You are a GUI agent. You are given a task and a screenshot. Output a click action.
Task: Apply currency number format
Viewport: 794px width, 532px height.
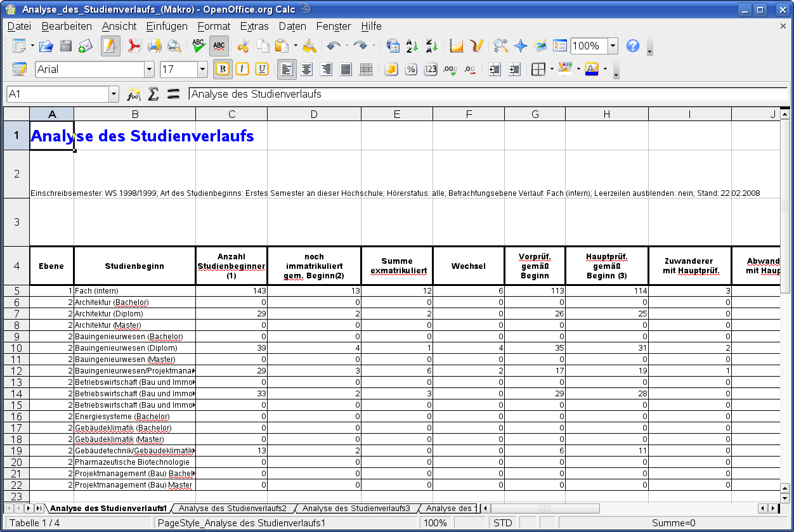pyautogui.click(x=391, y=69)
